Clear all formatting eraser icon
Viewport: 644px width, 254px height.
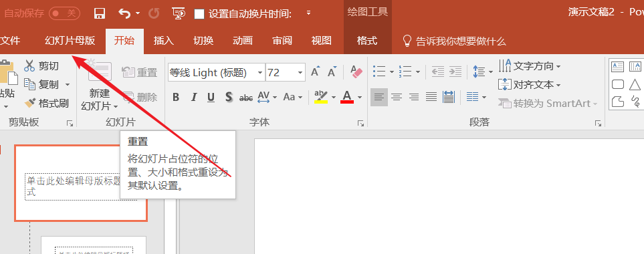[x=356, y=72]
